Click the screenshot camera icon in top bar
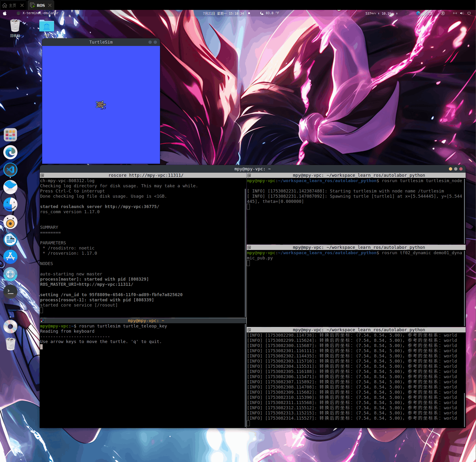This screenshot has width=476, height=462. coord(430,13)
